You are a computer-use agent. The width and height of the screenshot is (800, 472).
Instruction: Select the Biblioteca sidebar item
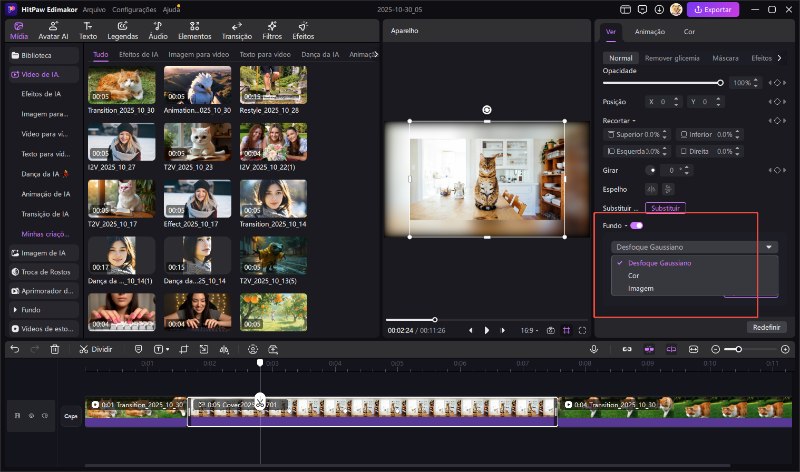click(44, 55)
